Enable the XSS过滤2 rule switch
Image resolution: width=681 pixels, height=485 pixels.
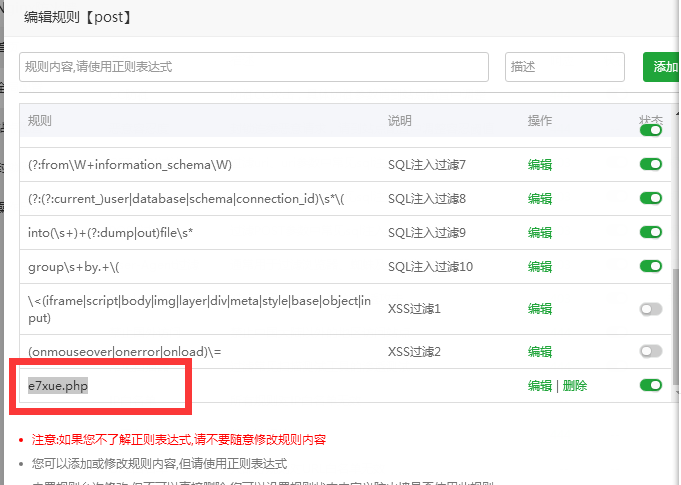pyautogui.click(x=651, y=351)
